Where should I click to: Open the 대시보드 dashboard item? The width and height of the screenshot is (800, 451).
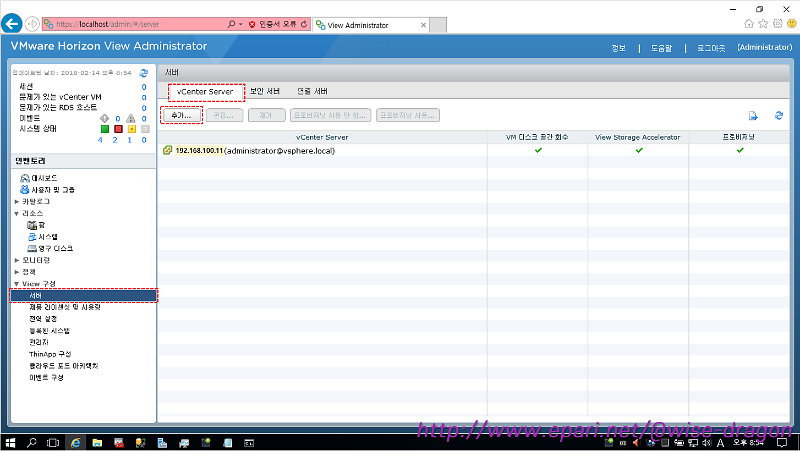(38, 178)
